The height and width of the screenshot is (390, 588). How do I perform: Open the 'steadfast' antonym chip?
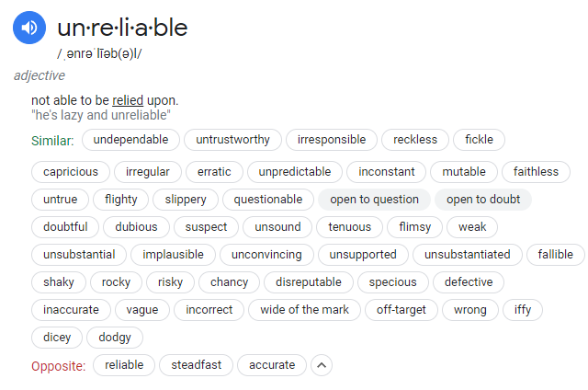197,365
